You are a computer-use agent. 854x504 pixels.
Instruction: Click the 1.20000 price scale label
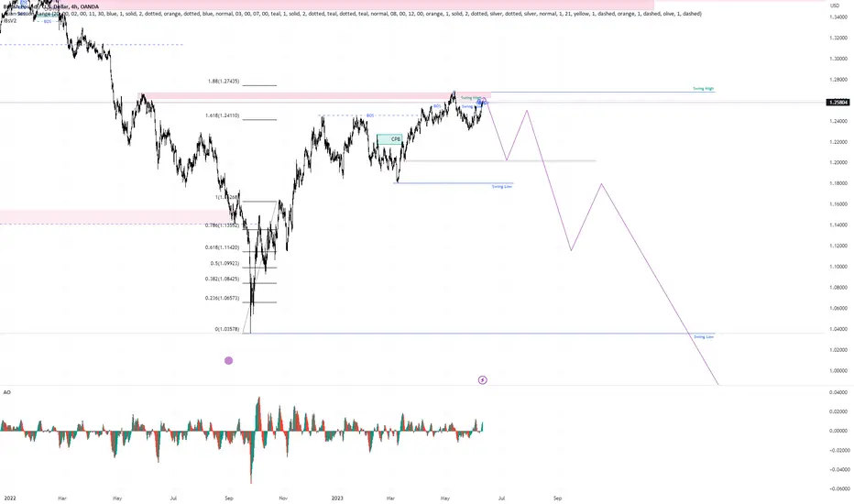(x=838, y=162)
